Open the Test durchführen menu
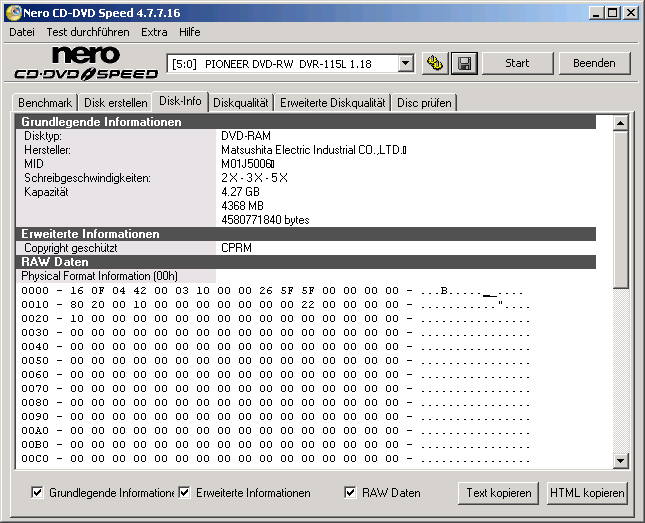This screenshot has width=645, height=523. point(88,32)
